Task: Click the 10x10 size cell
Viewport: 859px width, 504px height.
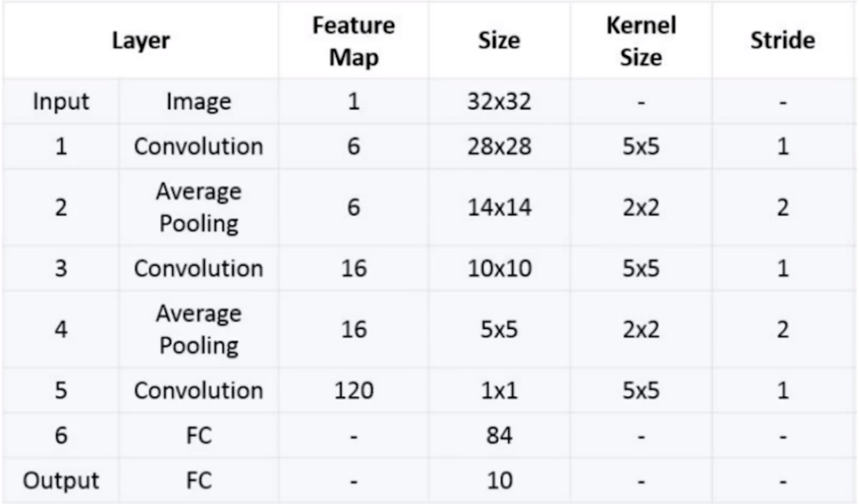Action: pyautogui.click(x=499, y=269)
